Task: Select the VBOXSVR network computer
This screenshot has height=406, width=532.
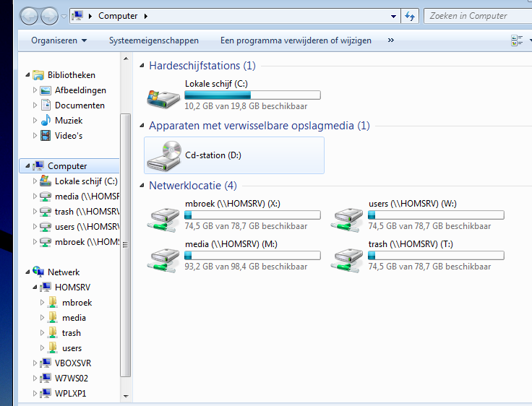Action: (x=73, y=363)
